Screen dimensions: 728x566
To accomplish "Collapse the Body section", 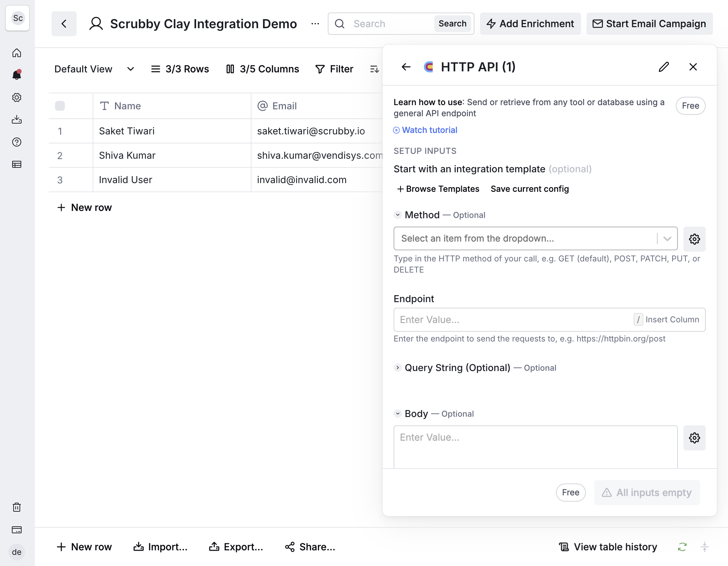I will (398, 414).
